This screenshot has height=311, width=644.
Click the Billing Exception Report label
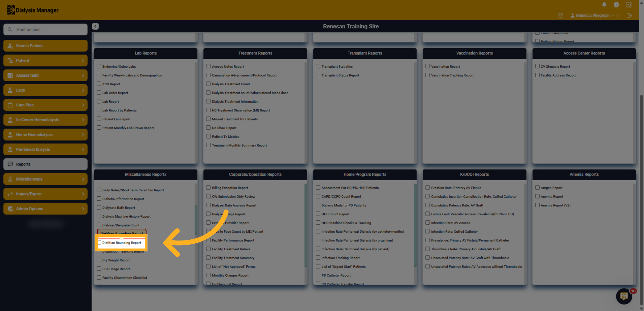tap(230, 188)
